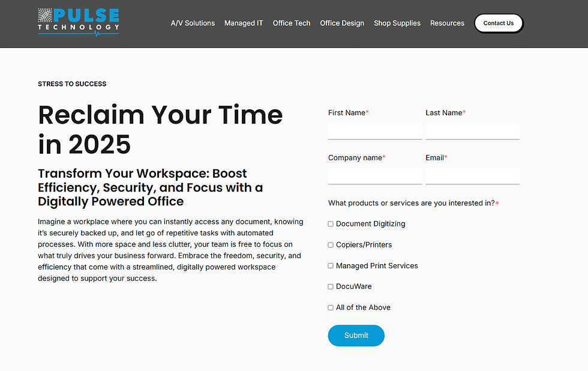
Task: Click the Contact Us button
Action: point(499,23)
